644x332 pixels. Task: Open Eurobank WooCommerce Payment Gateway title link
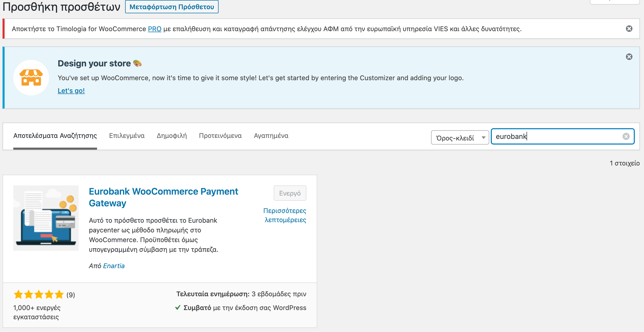(x=163, y=197)
